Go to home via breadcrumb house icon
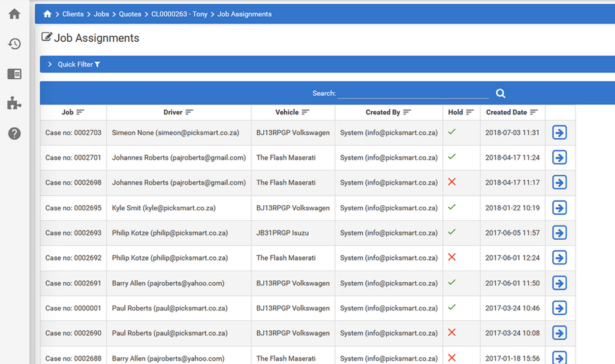The height and width of the screenshot is (364, 615). point(47,14)
